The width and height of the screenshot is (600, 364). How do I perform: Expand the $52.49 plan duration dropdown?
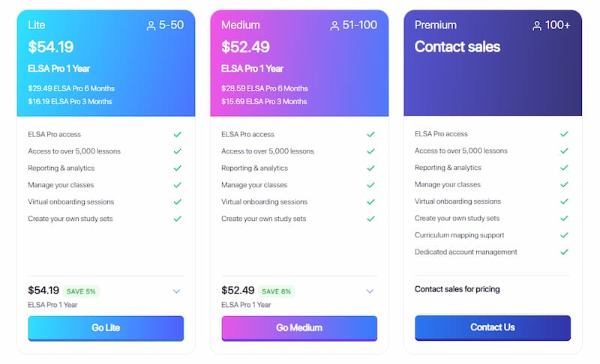(370, 291)
